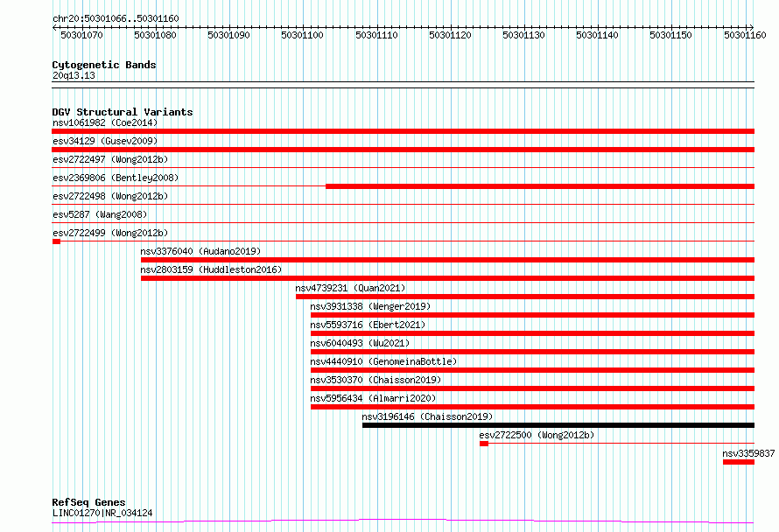779x532 pixels.
Task: Select esv5287 (Wang2008) variant label
Action: coord(100,214)
